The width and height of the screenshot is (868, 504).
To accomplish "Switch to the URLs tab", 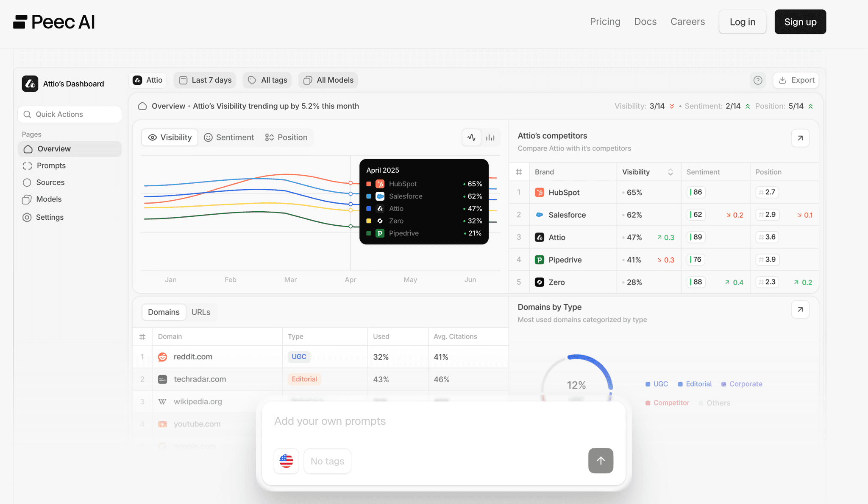I will (x=201, y=312).
